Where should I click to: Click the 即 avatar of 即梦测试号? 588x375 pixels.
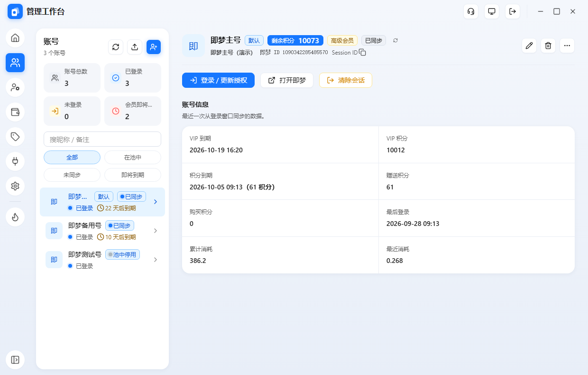[54, 260]
